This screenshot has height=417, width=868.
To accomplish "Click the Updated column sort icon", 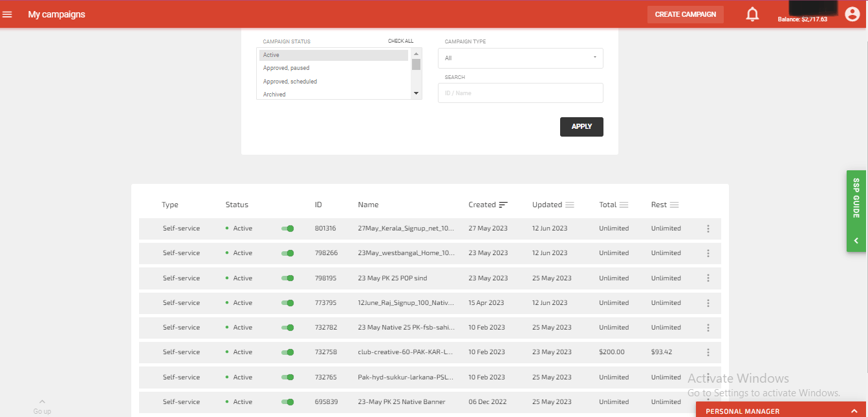I will [570, 205].
